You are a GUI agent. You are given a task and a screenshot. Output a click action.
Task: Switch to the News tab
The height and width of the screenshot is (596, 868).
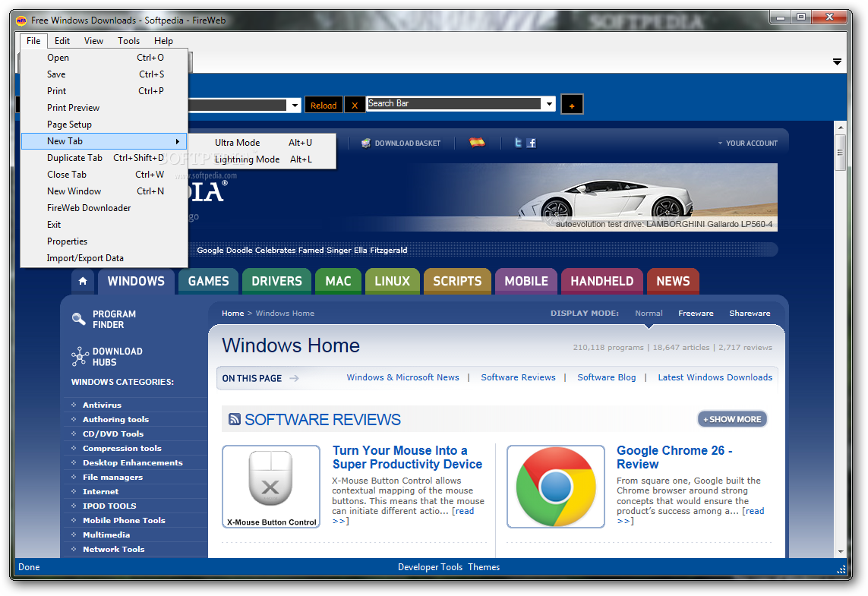click(673, 281)
